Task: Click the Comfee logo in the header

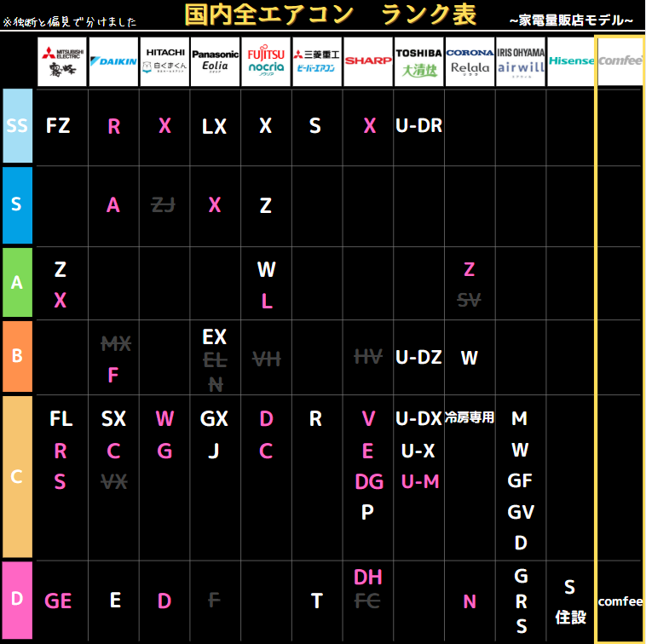Action: [620, 62]
